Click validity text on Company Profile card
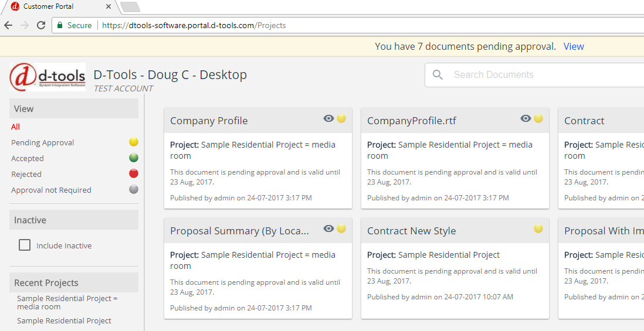 (255, 177)
